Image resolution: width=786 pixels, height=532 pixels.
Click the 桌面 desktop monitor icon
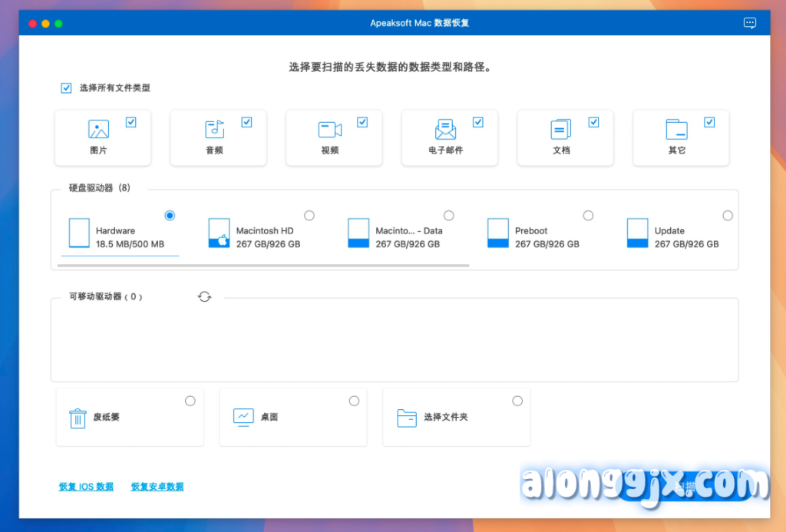click(x=243, y=417)
